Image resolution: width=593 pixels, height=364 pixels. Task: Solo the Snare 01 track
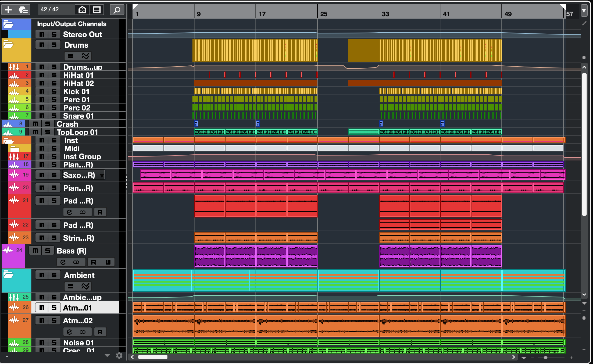[x=54, y=116]
